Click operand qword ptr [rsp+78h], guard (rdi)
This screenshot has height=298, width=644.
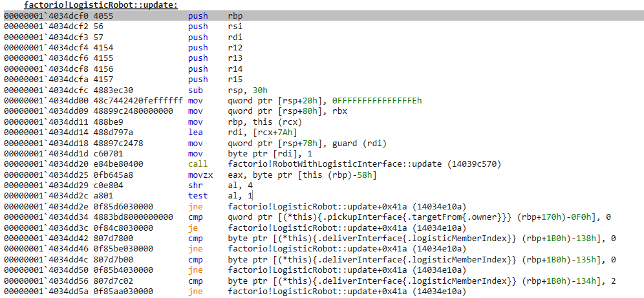click(308, 143)
